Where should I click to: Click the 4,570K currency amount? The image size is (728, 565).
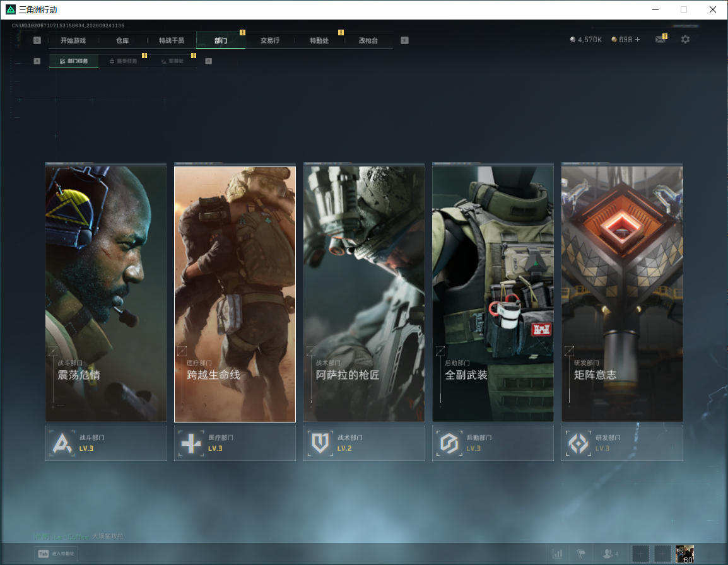click(x=590, y=40)
